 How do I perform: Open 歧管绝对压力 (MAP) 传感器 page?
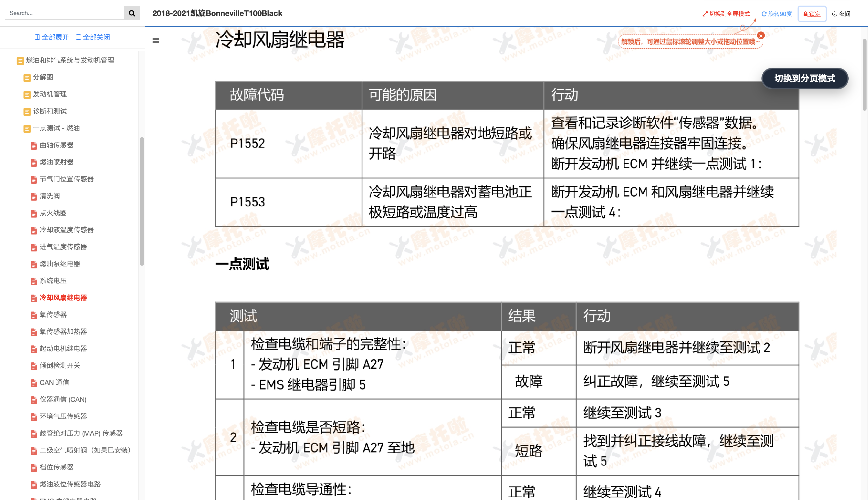[x=77, y=433]
